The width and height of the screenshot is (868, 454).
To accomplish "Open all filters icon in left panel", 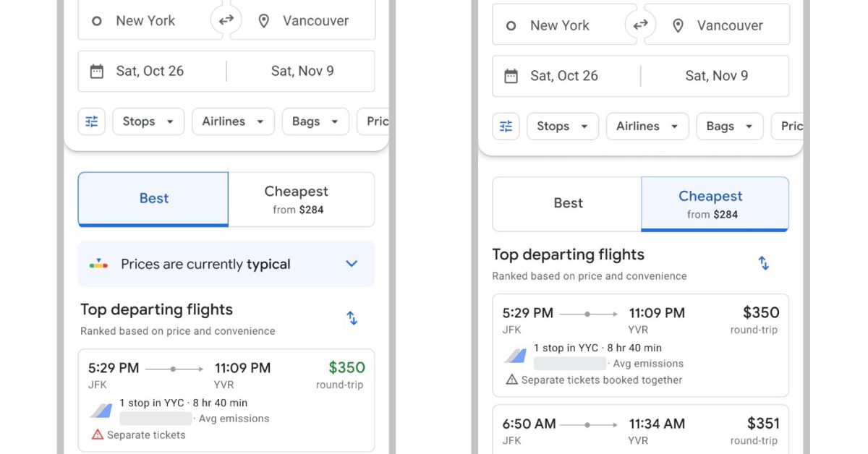I will coord(92,121).
